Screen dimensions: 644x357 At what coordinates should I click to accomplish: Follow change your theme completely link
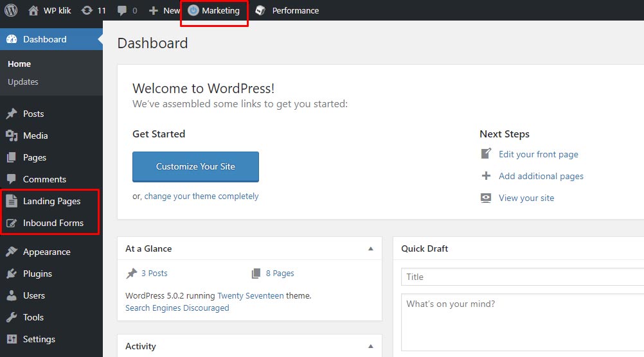point(201,196)
